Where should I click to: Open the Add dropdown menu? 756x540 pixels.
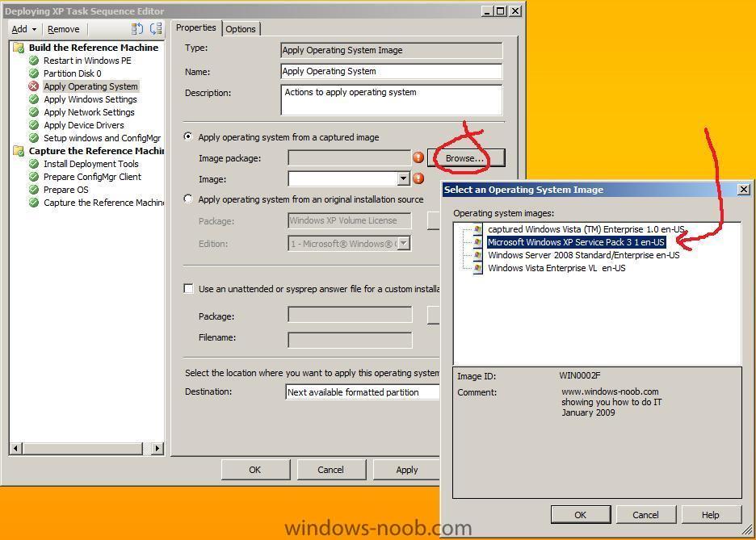tap(23, 29)
